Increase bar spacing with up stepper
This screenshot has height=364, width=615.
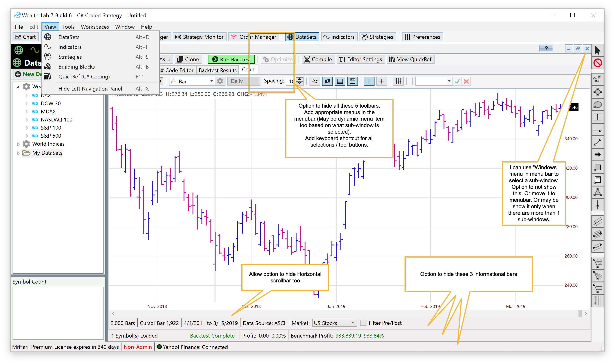coord(299,79)
